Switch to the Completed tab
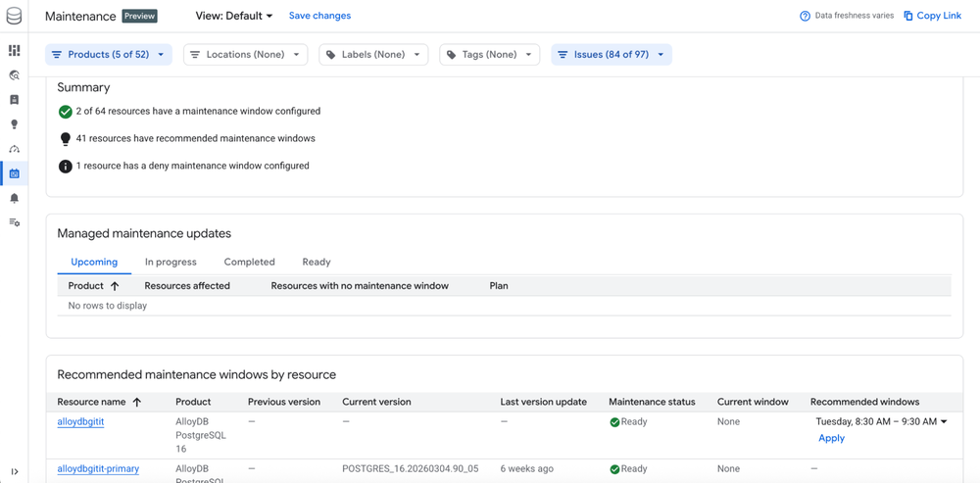980x483 pixels. pos(249,262)
